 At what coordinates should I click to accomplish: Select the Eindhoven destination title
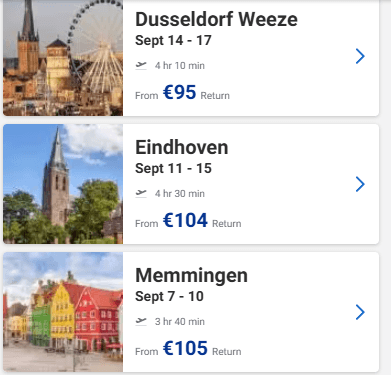[182, 147]
